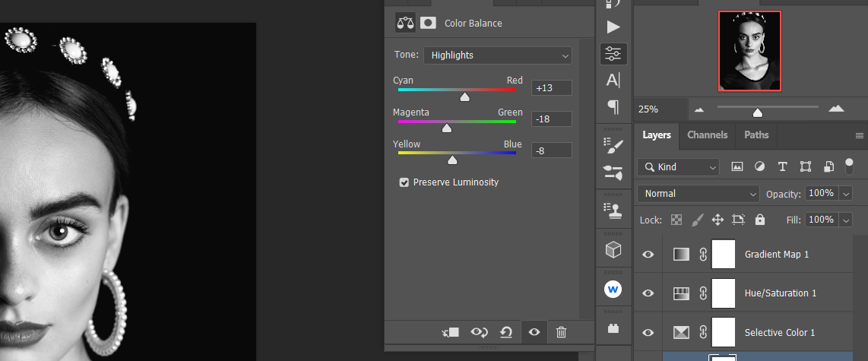
Task: Open the Layers panel flyout menu
Action: point(859,135)
